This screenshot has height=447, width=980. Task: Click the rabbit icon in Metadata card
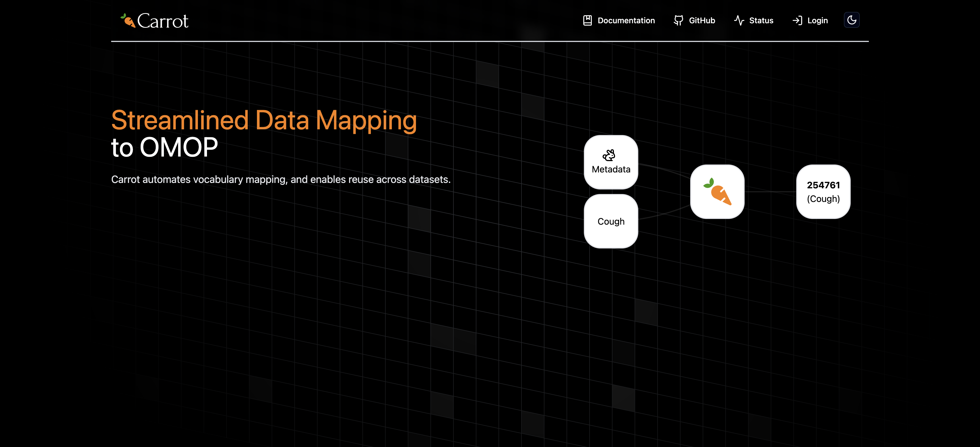(x=609, y=155)
